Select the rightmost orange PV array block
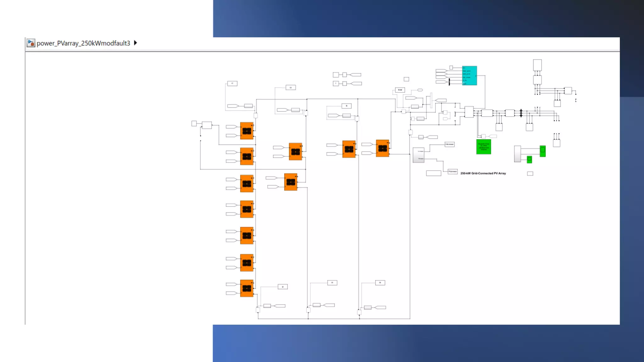Screen dimensions: 644x362 coord(382,148)
